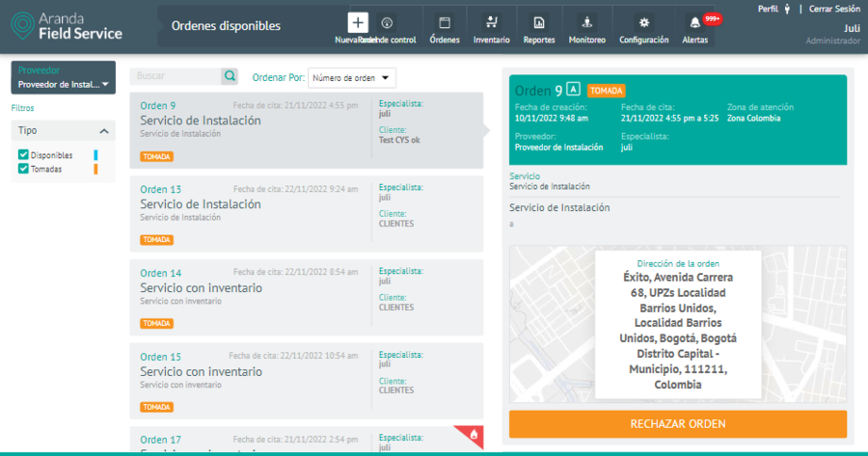Click the Buscar search field

(176, 76)
